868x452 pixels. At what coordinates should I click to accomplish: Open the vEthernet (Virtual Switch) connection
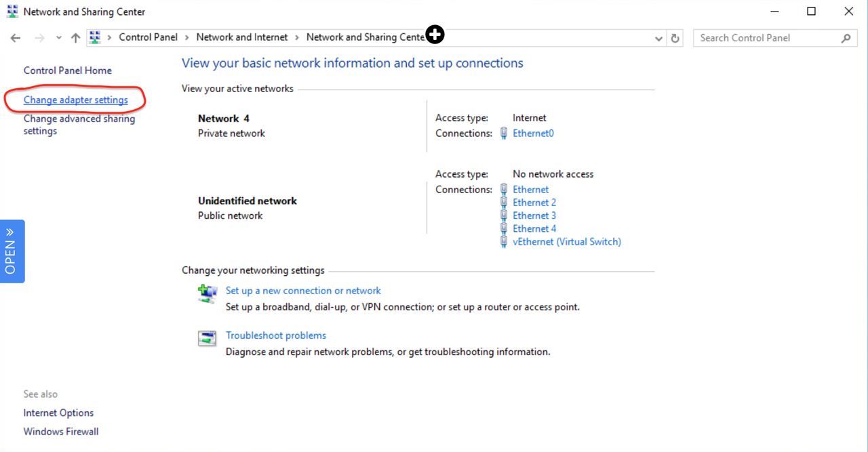pos(567,241)
